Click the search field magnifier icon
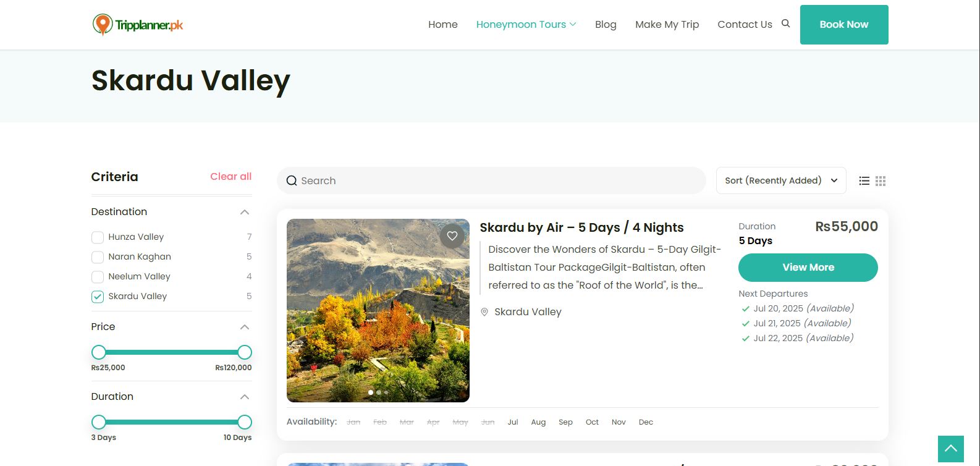 click(x=292, y=181)
